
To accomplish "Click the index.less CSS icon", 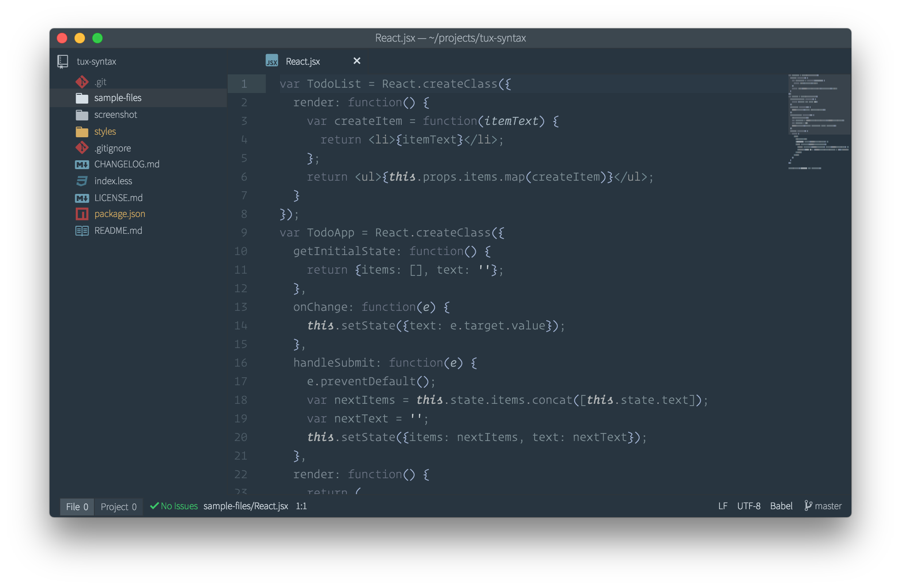I will [82, 181].
